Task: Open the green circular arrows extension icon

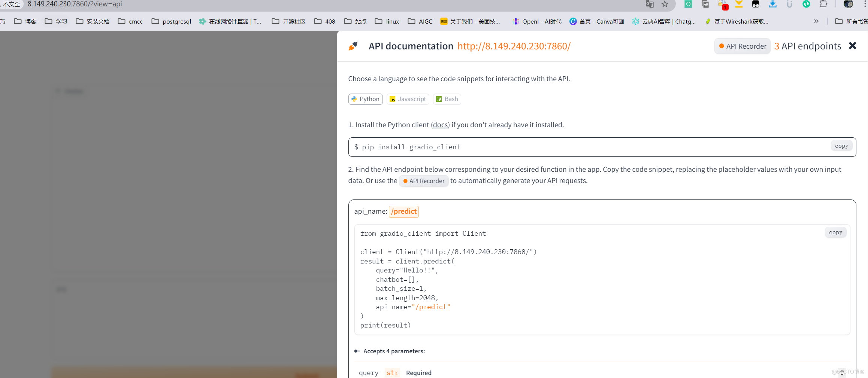Action: 806,4
